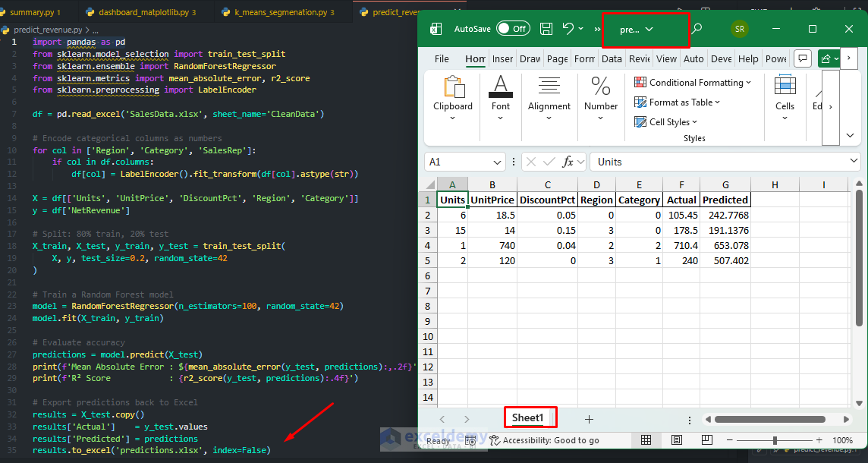Switch to the View ribbon tab
868x463 pixels.
[x=666, y=58]
